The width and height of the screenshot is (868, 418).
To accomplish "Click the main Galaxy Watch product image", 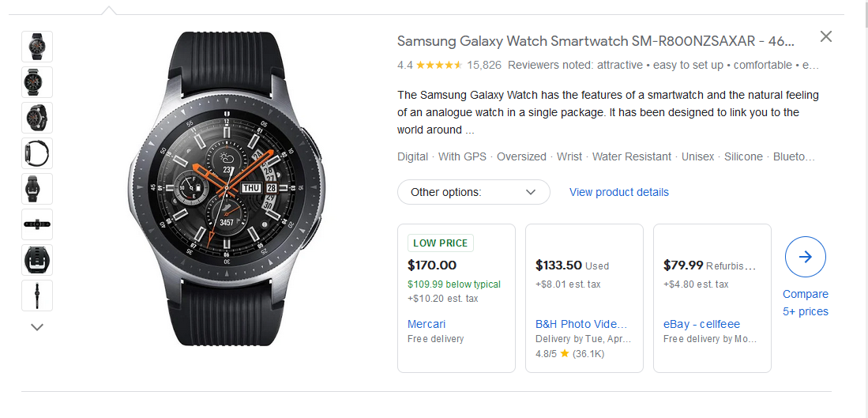I will [224, 188].
